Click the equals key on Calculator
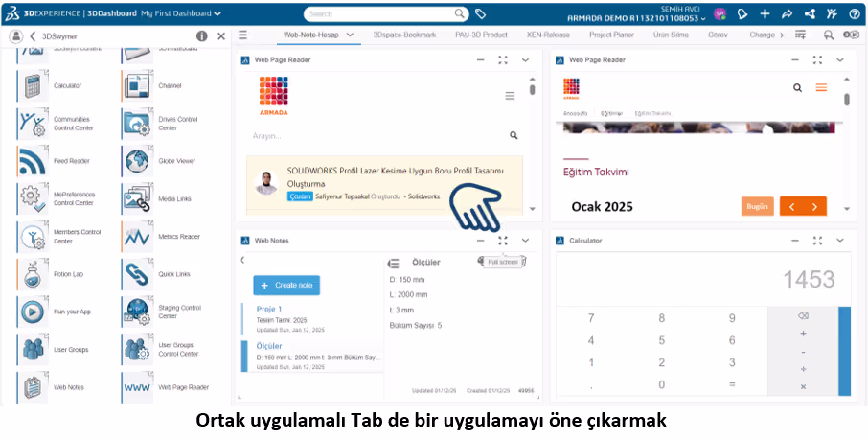 point(732,384)
